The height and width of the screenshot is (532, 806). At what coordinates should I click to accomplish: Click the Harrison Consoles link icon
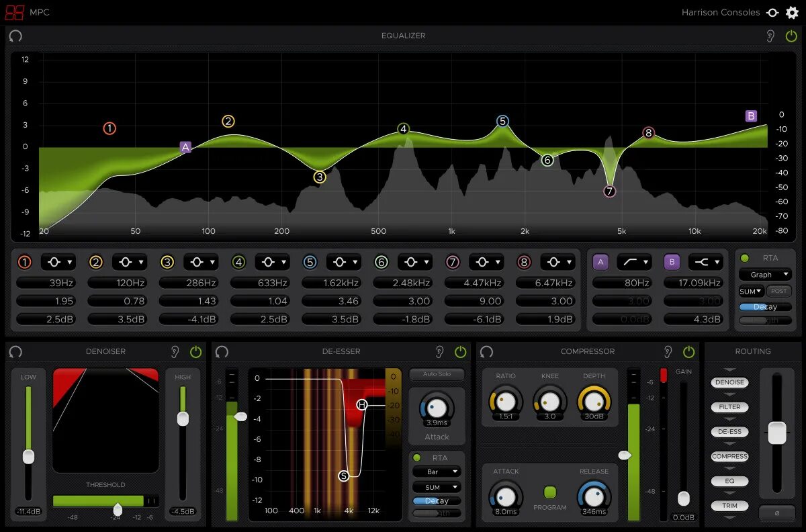click(772, 13)
